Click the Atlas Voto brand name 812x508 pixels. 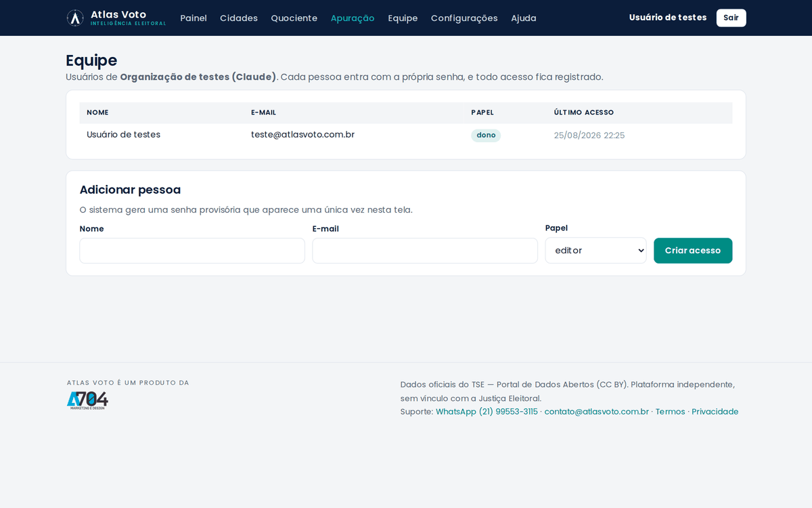[x=118, y=14]
